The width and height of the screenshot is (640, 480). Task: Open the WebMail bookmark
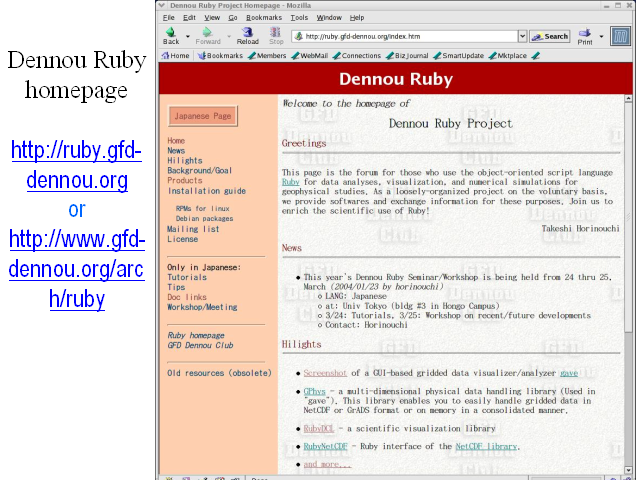coord(310,56)
